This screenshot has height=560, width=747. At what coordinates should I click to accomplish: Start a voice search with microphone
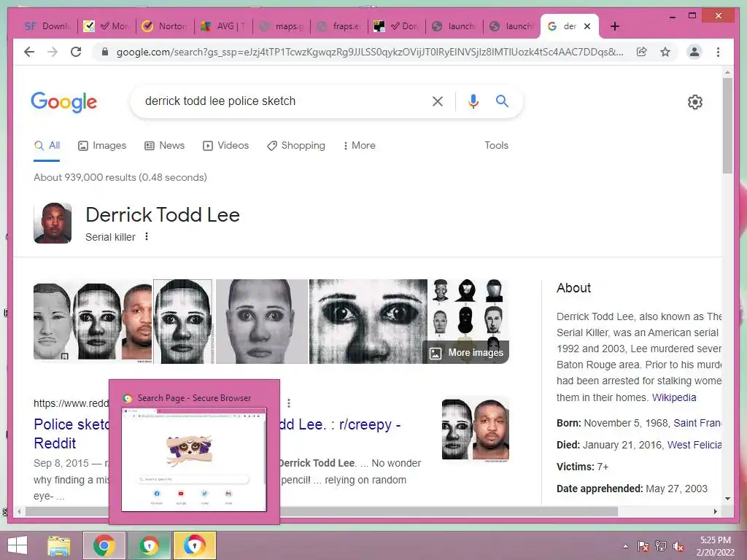pyautogui.click(x=473, y=101)
